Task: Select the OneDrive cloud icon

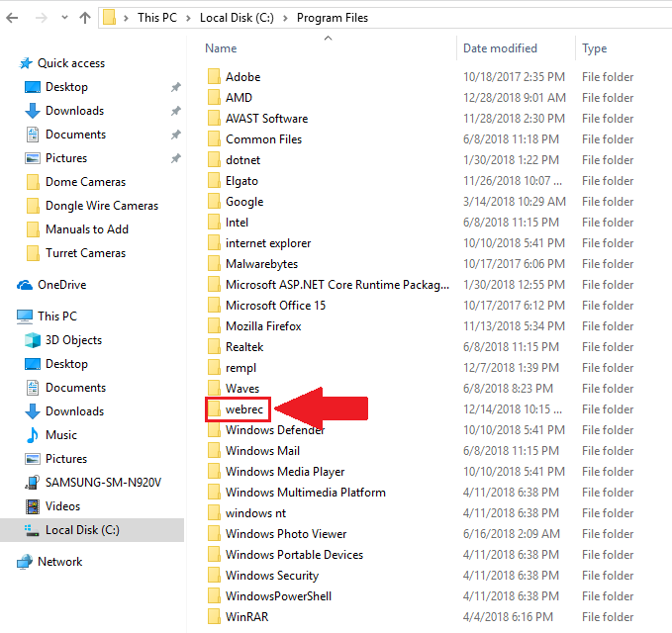Action: tap(25, 285)
